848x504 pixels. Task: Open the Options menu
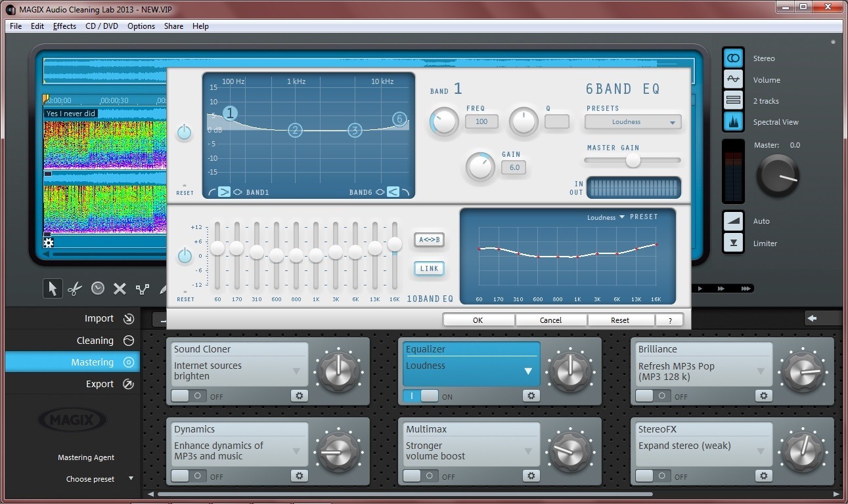141,26
